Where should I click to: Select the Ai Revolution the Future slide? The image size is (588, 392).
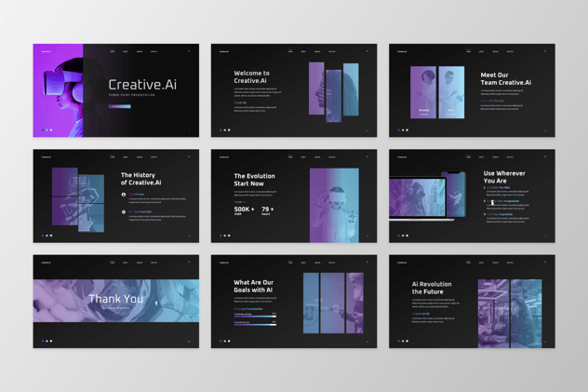[475, 301]
